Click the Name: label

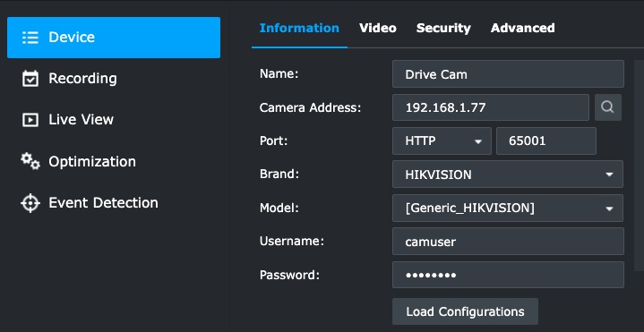pos(279,73)
